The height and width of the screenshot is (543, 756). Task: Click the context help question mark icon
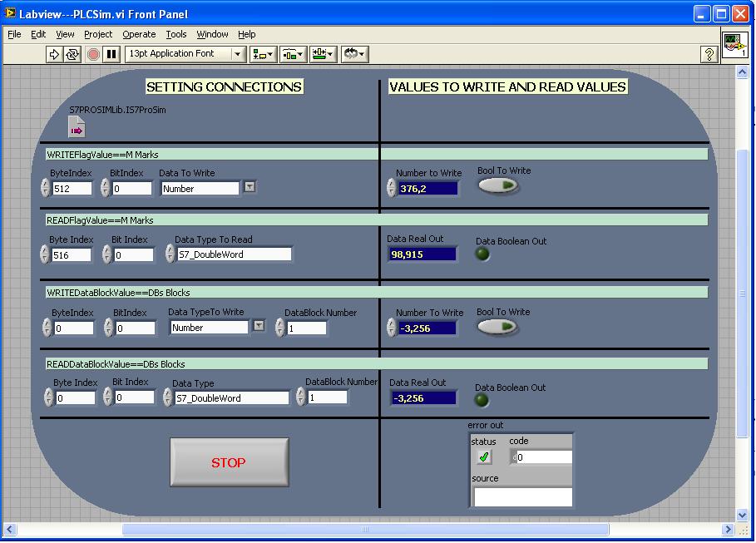coord(709,54)
